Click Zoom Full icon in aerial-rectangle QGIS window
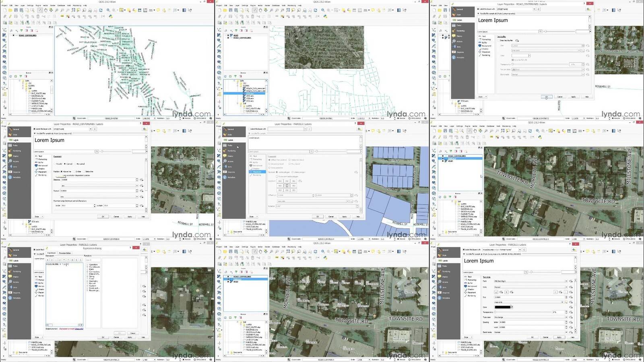 click(x=288, y=10)
